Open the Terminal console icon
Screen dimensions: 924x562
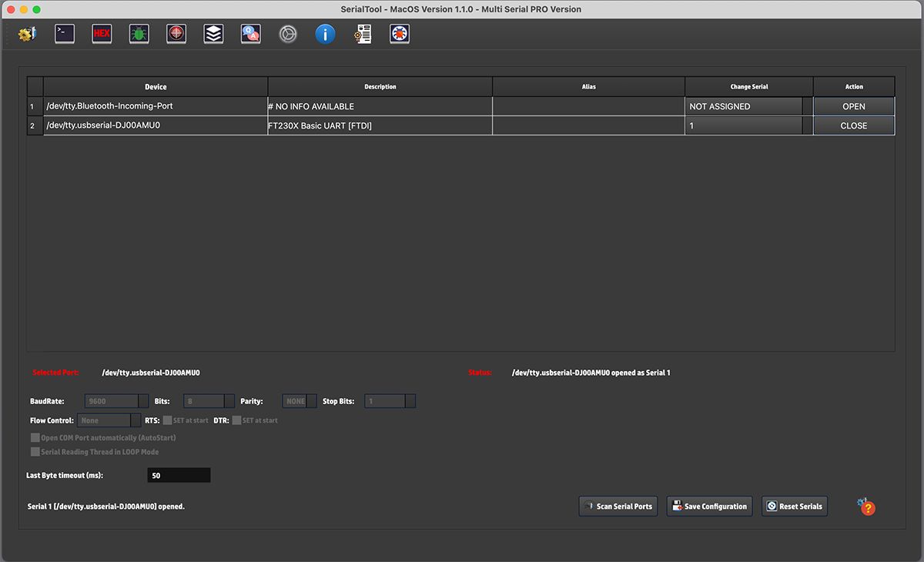[x=64, y=34]
